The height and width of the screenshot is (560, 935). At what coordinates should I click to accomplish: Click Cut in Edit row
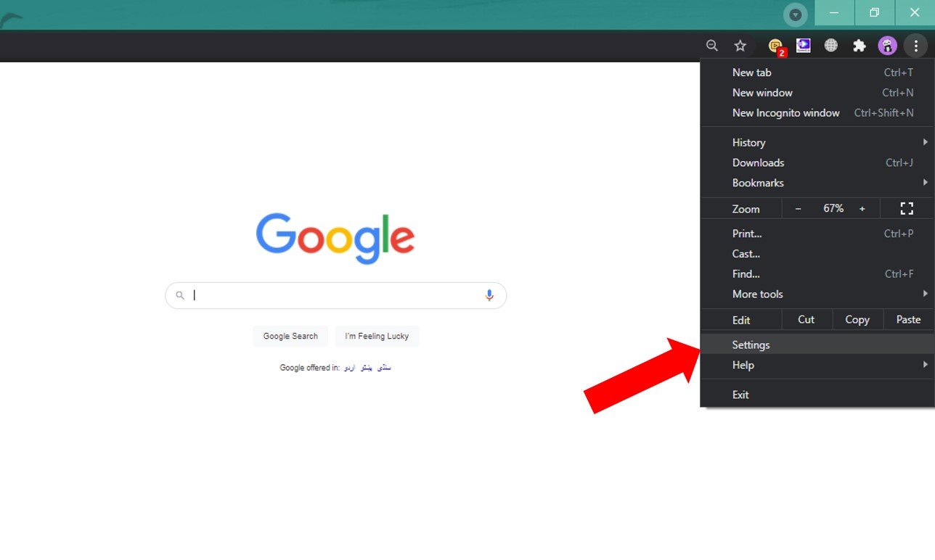[x=806, y=320]
